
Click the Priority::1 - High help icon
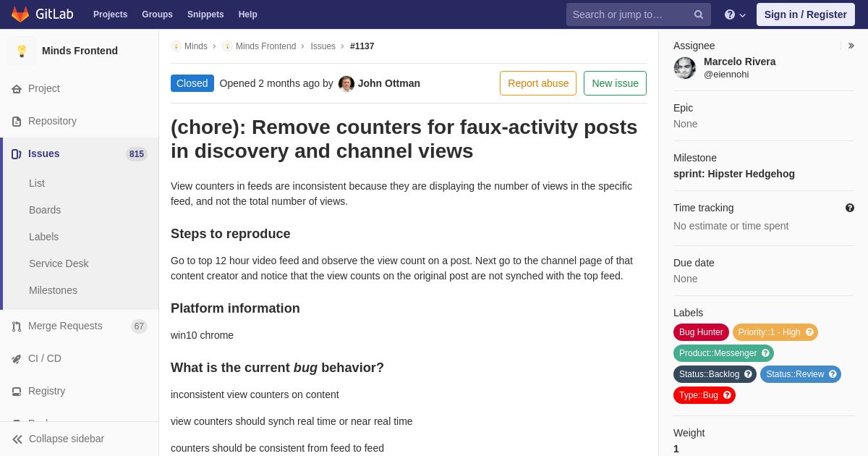(809, 332)
